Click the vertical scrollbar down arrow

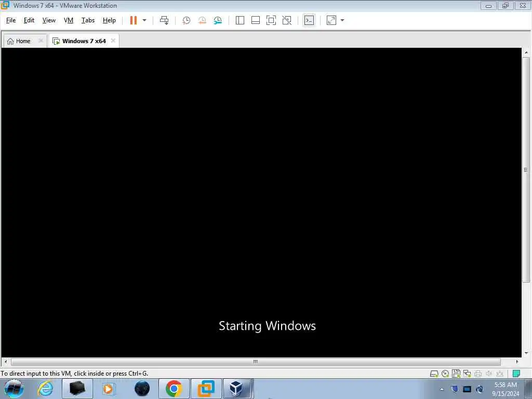pos(526,353)
